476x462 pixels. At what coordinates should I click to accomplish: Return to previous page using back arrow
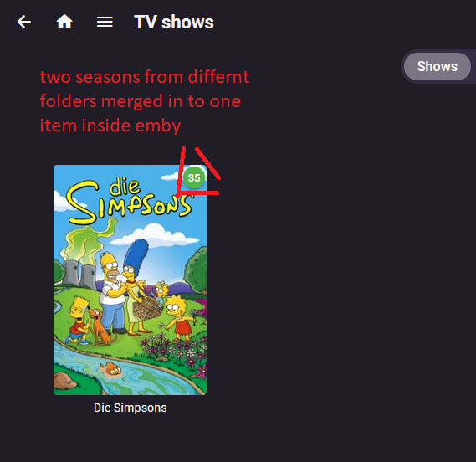click(24, 22)
